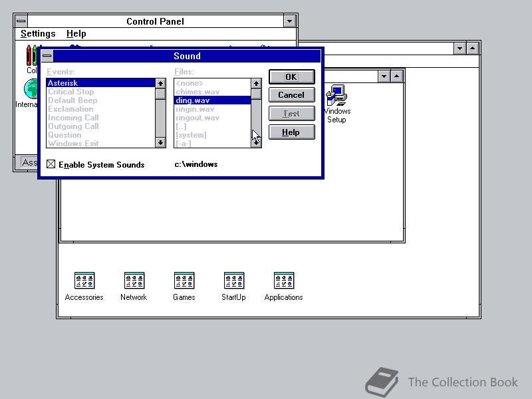
Task: Select the Critical Stop event
Action: pyautogui.click(x=101, y=92)
